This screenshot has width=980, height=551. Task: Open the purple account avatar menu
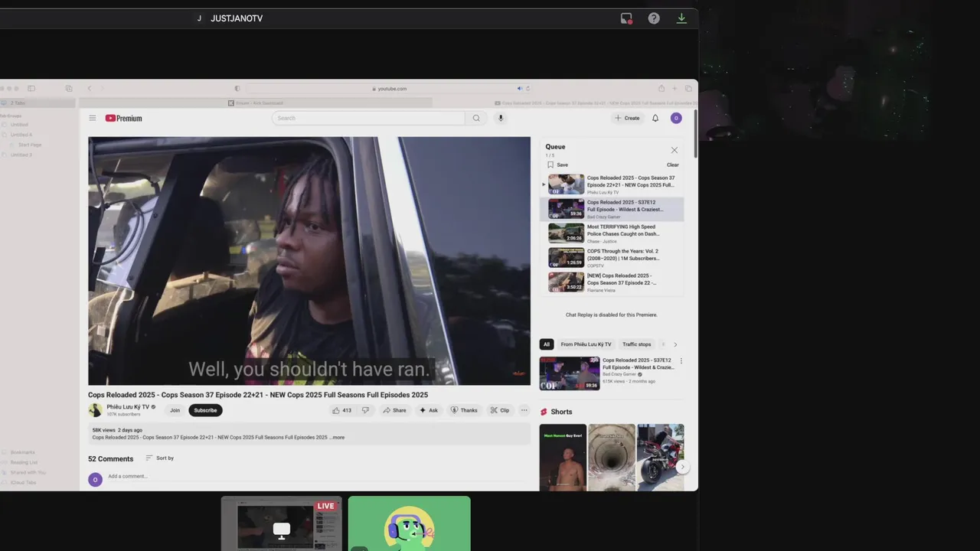coord(676,118)
